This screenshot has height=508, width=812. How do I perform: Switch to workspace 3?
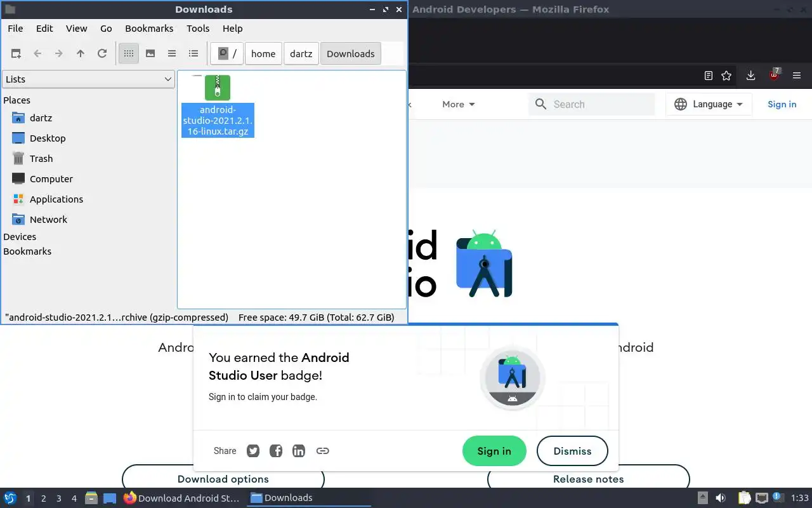(x=59, y=498)
